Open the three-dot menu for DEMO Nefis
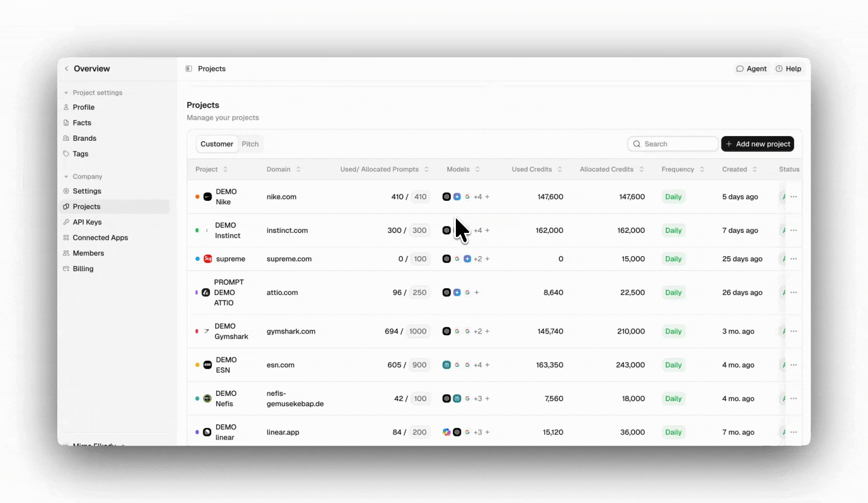The image size is (868, 503). pos(793,398)
